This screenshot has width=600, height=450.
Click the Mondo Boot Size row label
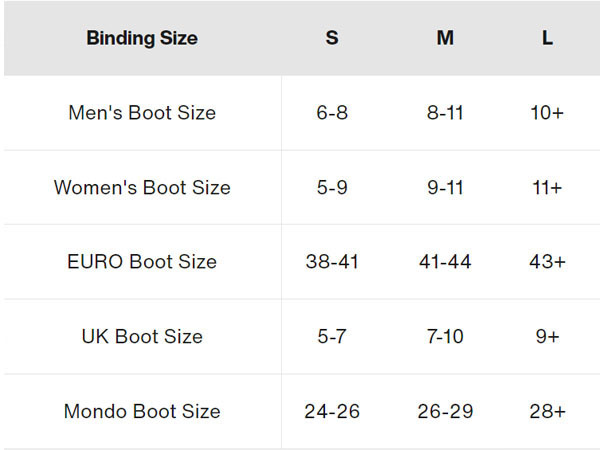[142, 411]
